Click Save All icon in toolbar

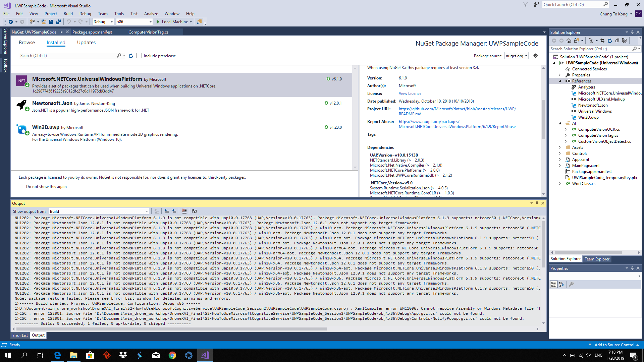(59, 22)
